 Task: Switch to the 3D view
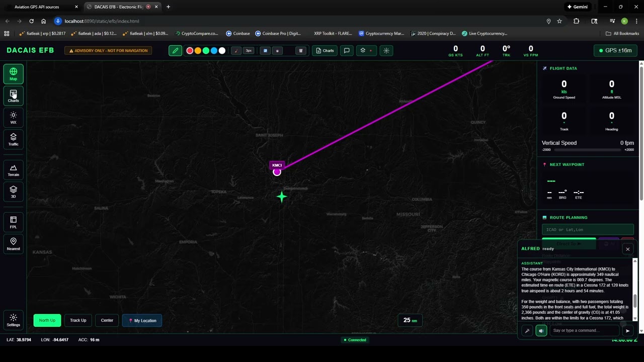[x=13, y=192]
